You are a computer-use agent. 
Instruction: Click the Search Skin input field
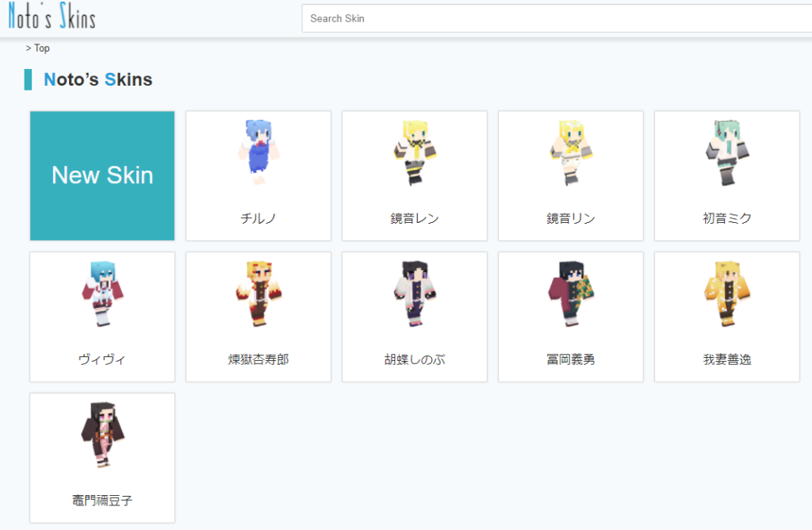555,18
